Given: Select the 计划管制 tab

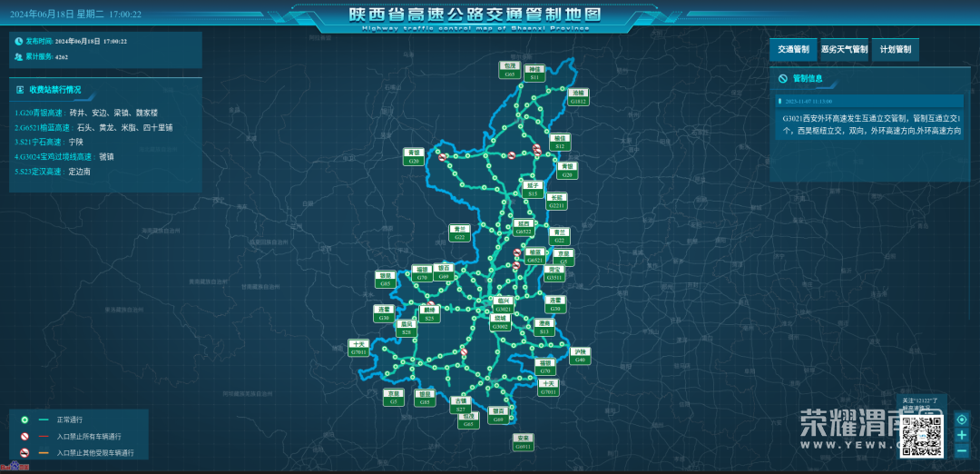Looking at the screenshot, I should [x=896, y=50].
